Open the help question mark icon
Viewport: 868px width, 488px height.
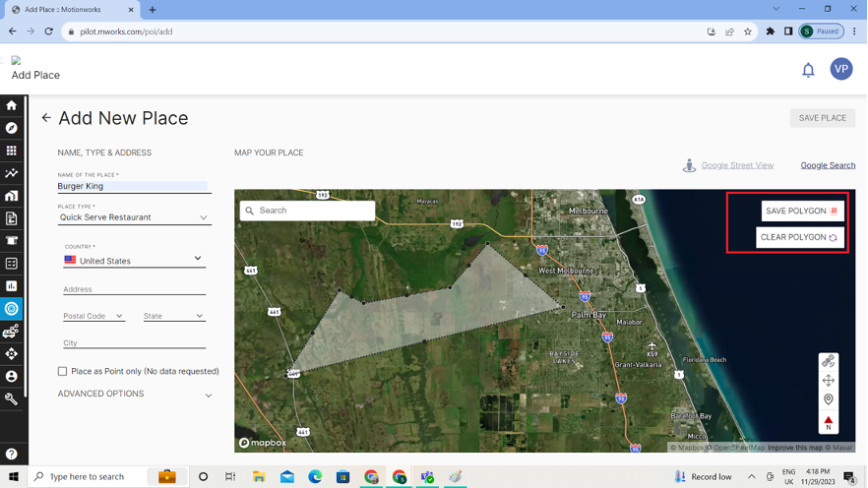click(x=11, y=454)
